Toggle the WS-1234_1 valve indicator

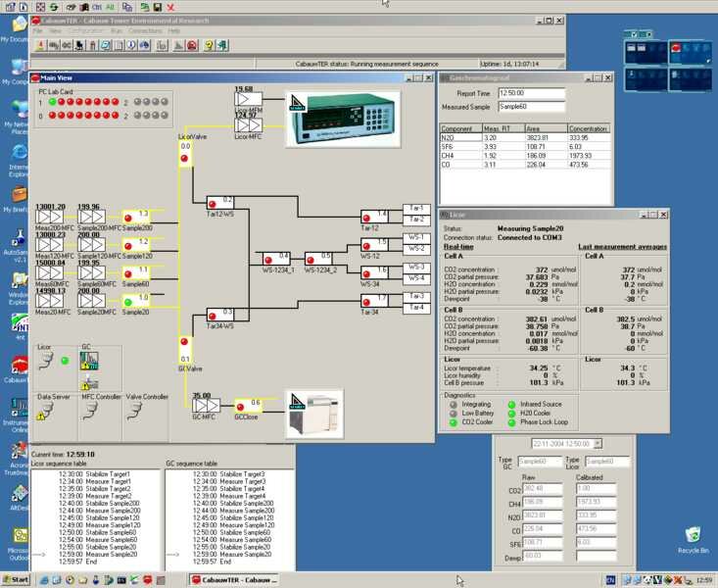tap(270, 261)
